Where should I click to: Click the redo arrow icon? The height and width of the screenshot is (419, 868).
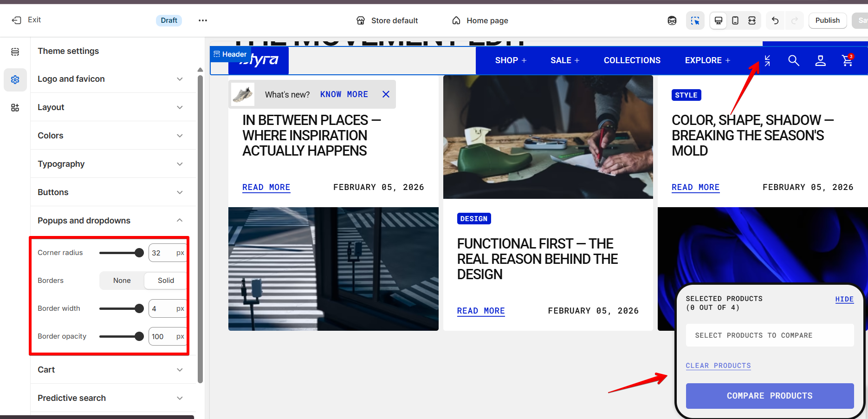coord(795,20)
